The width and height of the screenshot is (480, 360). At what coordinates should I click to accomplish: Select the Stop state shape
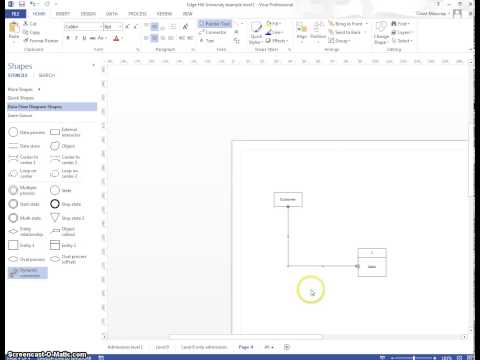(66, 204)
